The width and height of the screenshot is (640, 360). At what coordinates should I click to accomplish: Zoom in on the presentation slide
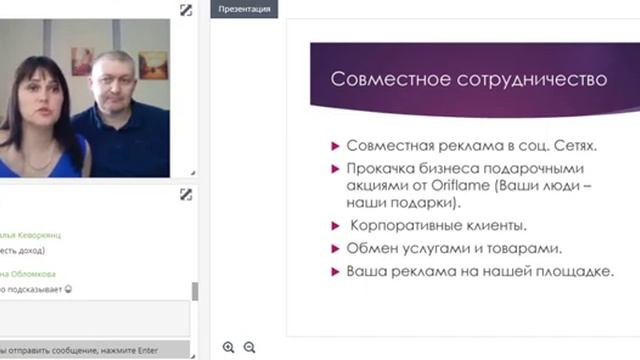(x=229, y=347)
